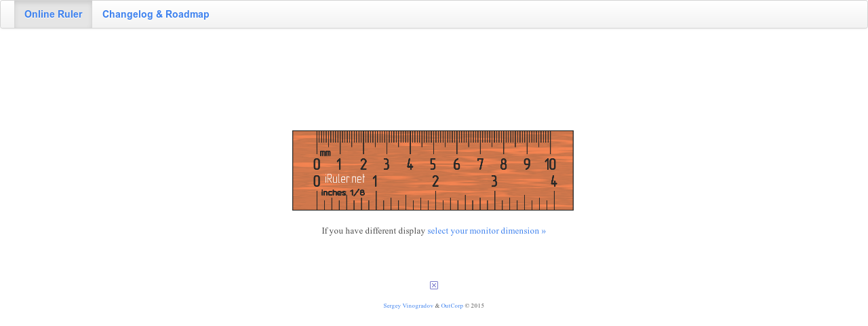Click the 3 mark on the mm scale
Viewport: 868px width, 326px height.
387,164
